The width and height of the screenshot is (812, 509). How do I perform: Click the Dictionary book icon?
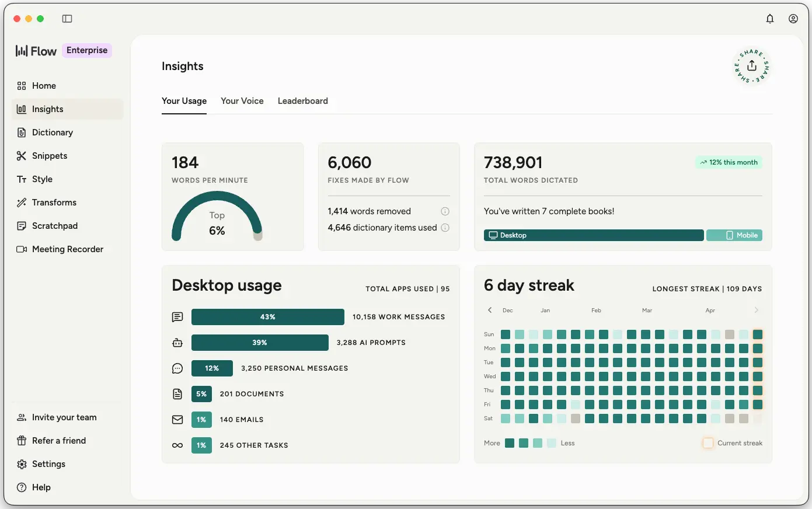click(22, 133)
